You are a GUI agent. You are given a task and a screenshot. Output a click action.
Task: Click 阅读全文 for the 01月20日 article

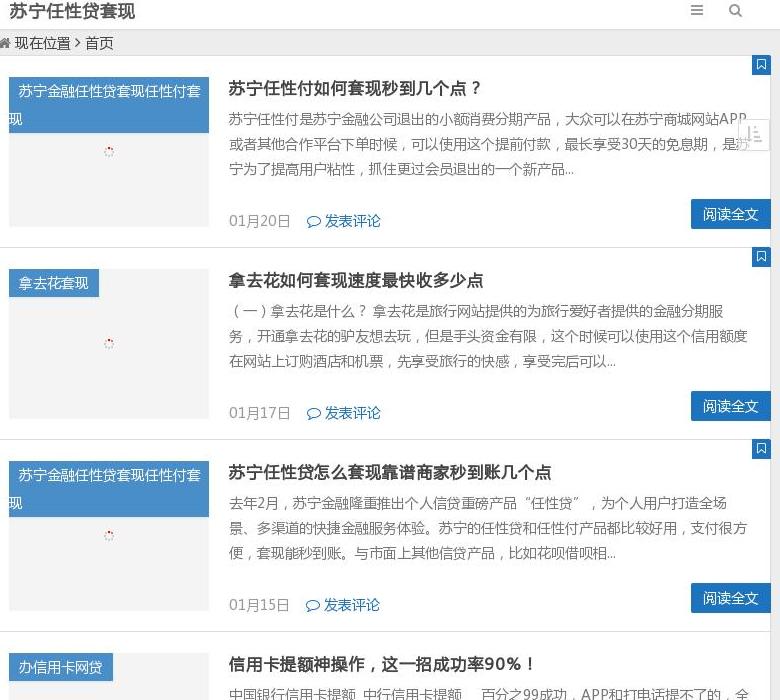tap(730, 214)
